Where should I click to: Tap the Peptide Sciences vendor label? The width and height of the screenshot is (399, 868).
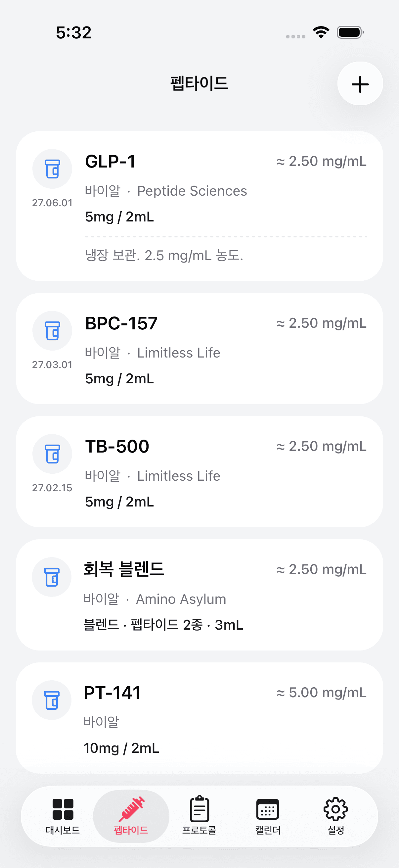coord(192,191)
